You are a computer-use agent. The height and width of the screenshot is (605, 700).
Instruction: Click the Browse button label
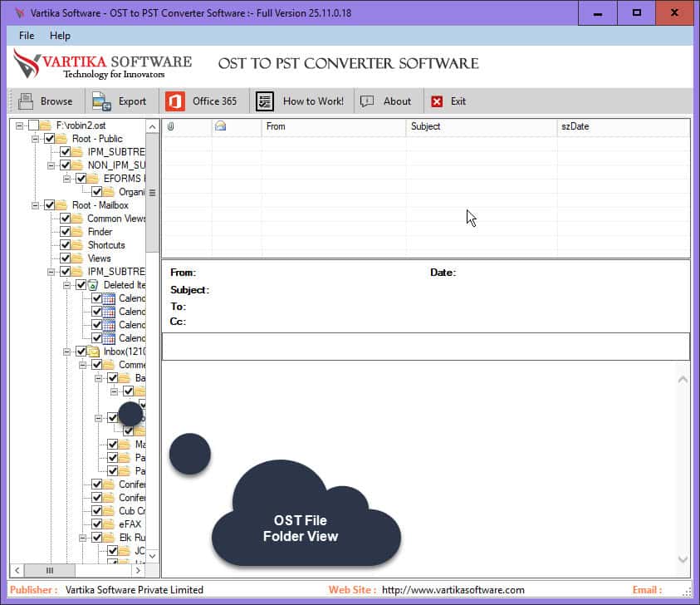coord(56,101)
